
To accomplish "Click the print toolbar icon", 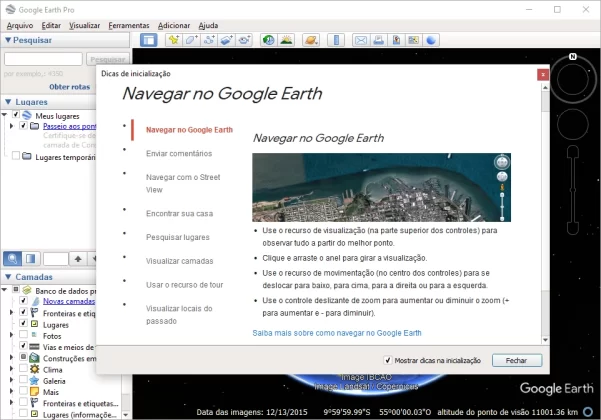I will pyautogui.click(x=378, y=40).
